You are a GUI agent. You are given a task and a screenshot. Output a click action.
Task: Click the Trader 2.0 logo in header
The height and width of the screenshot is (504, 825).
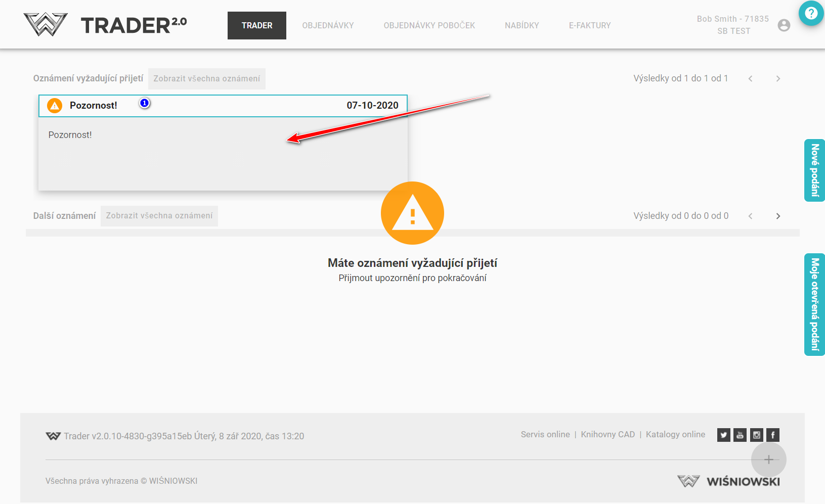tap(105, 25)
